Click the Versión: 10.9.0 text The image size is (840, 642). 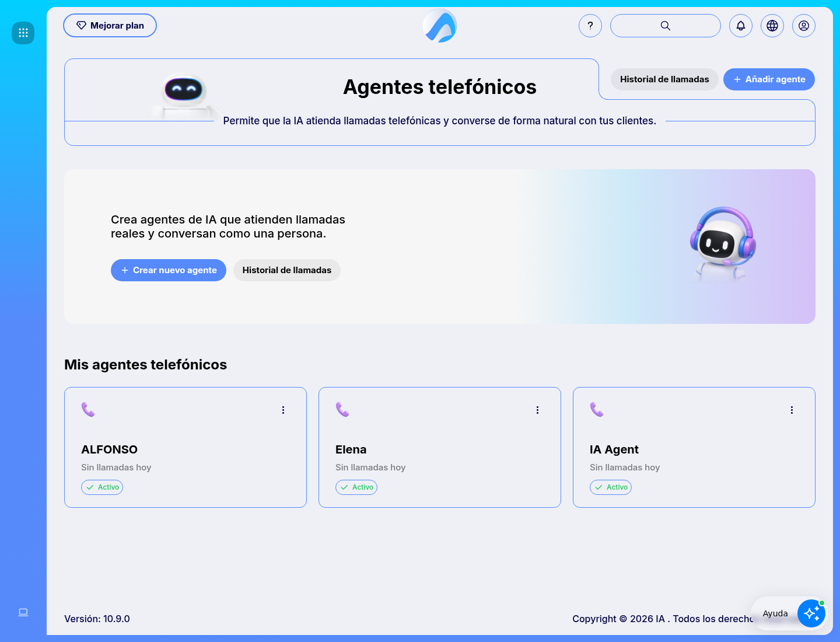pos(97,619)
